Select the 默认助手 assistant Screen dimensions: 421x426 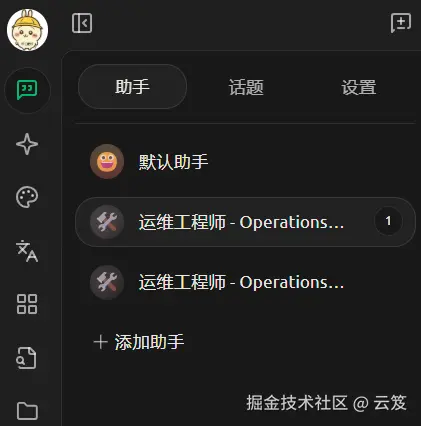click(246, 162)
